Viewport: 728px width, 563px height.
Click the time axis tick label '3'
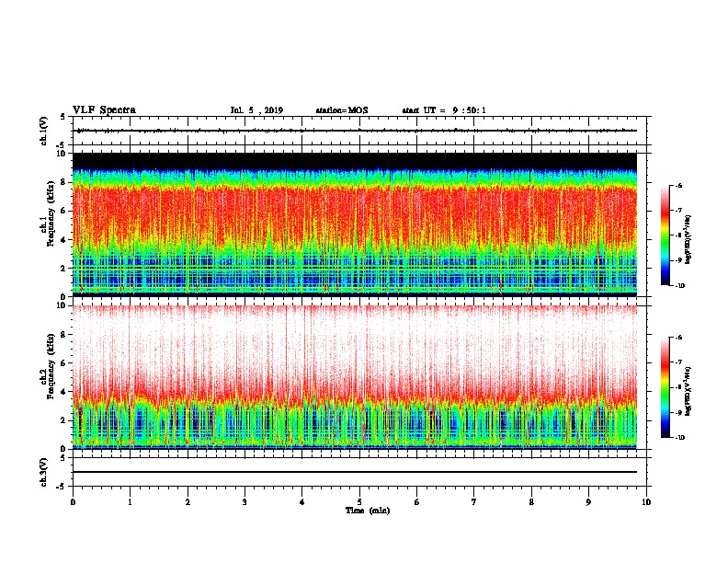tap(245, 502)
